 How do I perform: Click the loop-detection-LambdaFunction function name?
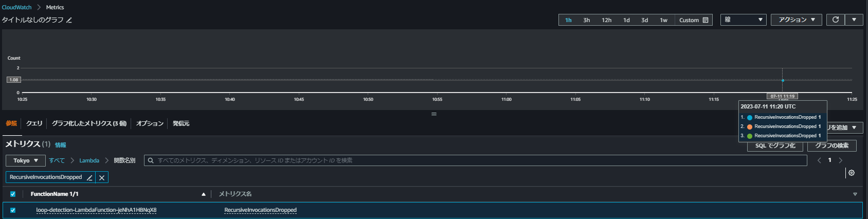click(96, 210)
